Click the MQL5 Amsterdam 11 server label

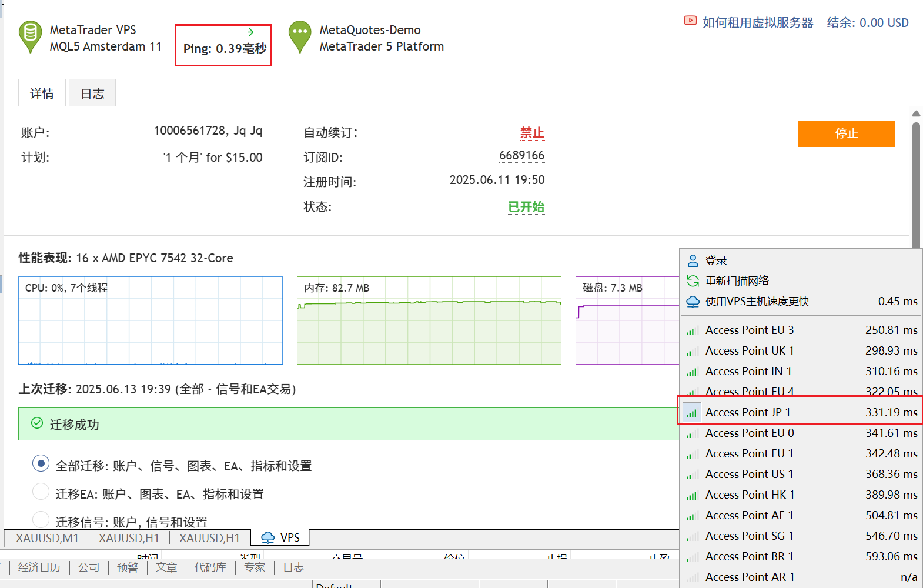(105, 46)
